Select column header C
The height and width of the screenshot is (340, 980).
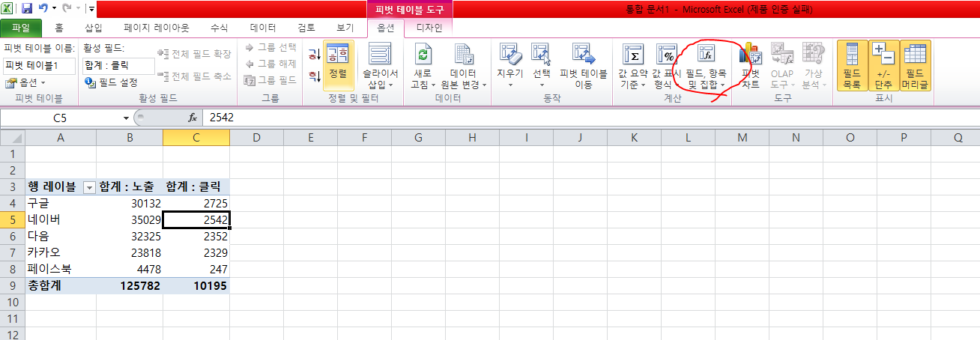point(196,138)
